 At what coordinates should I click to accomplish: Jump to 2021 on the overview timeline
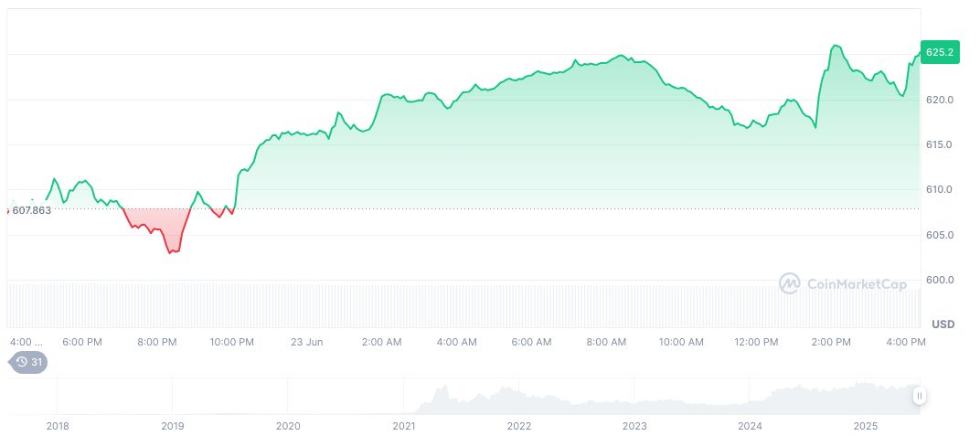pyautogui.click(x=403, y=426)
